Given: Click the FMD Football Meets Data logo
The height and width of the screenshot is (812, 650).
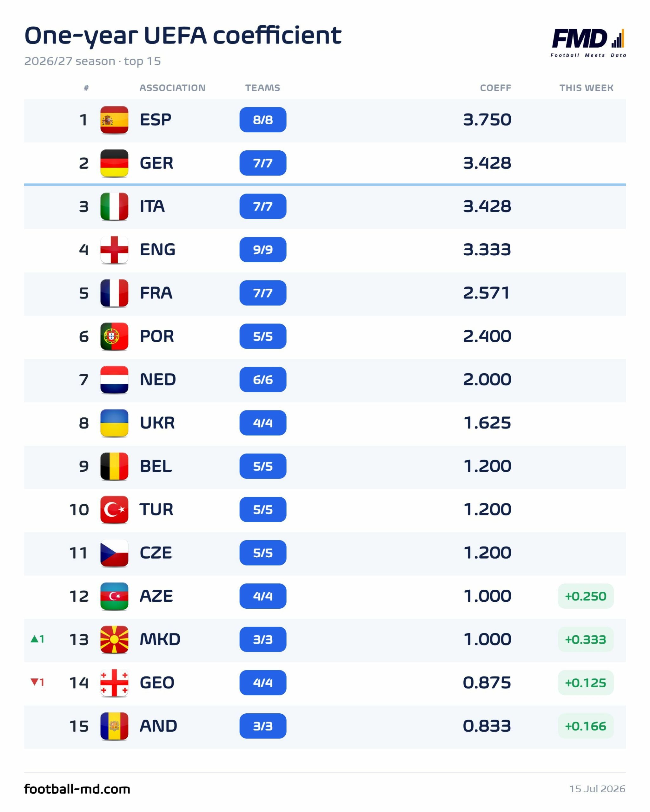Looking at the screenshot, I should pos(588,43).
